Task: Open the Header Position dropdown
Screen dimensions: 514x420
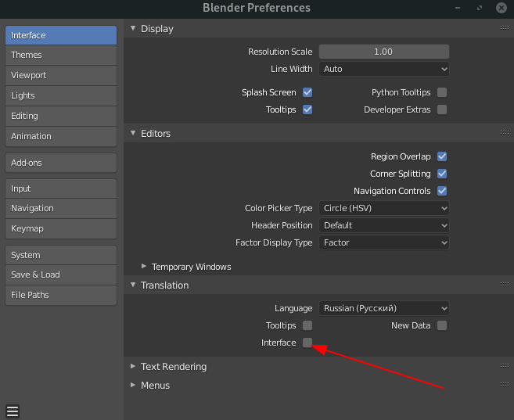Action: 384,225
